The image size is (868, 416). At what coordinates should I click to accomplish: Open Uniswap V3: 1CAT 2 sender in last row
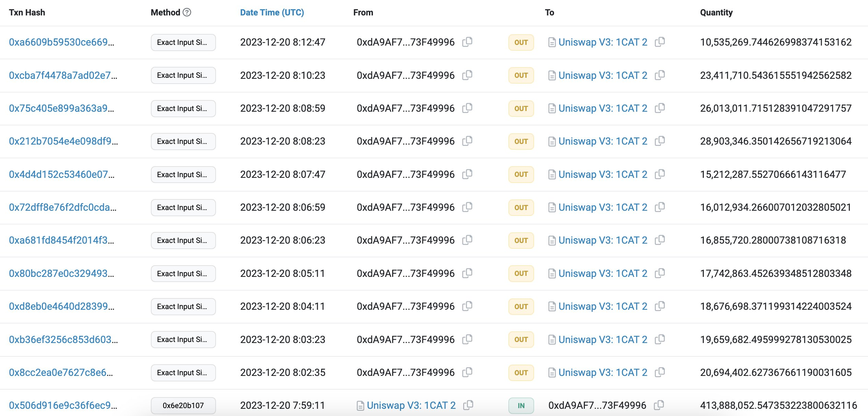(x=411, y=405)
